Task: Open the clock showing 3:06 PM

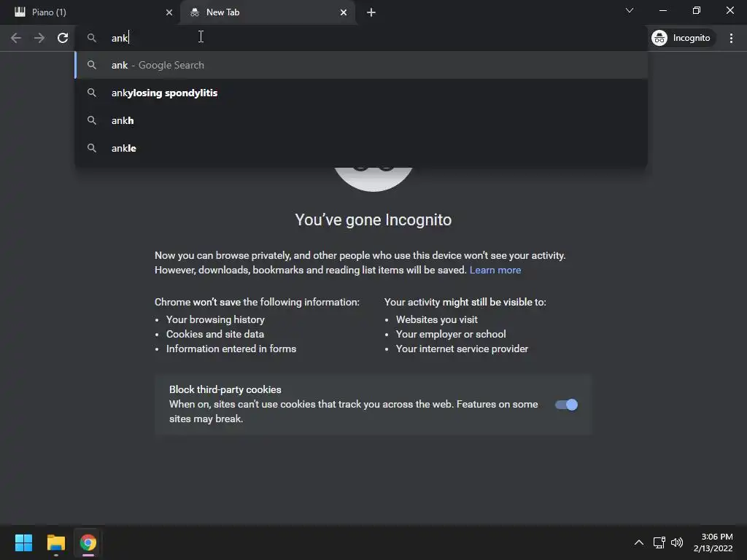Action: 713,542
